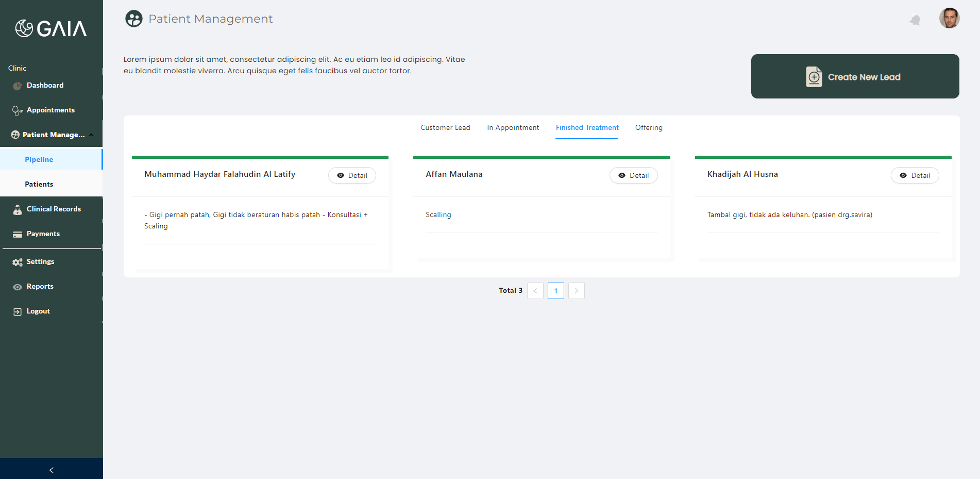Click the notification bell icon
Image resolution: width=980 pixels, height=479 pixels.
pyautogui.click(x=915, y=20)
